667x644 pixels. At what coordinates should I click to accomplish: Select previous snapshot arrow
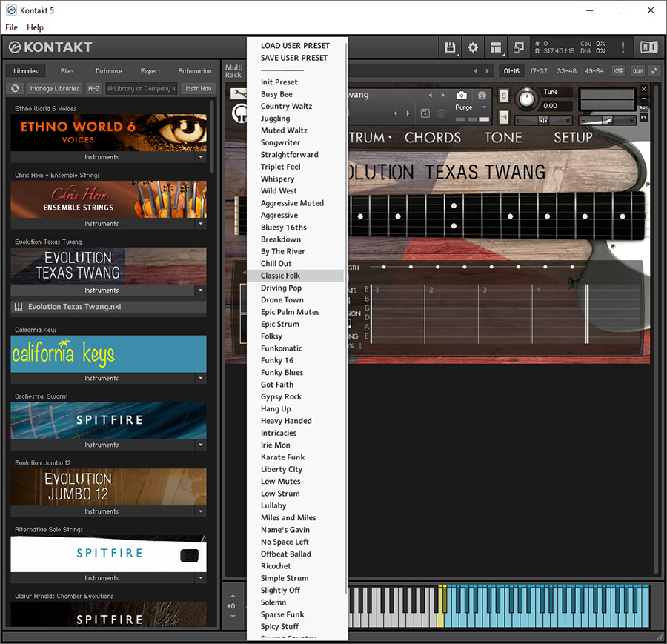[x=396, y=113]
